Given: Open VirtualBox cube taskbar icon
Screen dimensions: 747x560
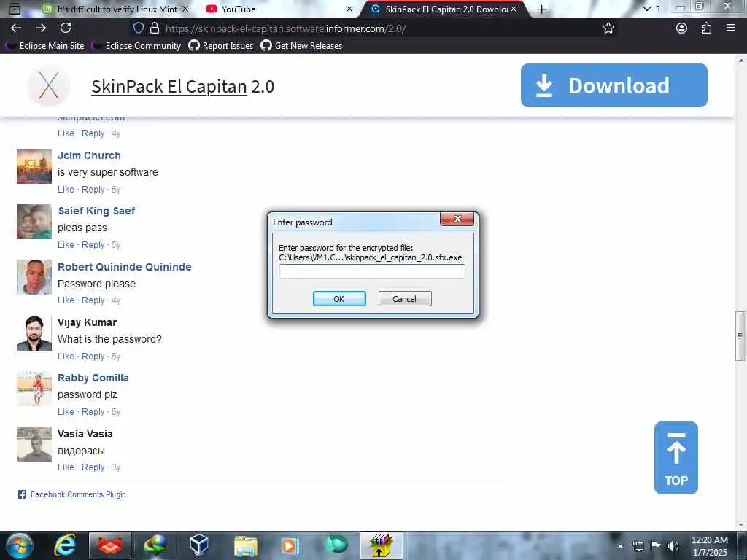Looking at the screenshot, I should [x=198, y=545].
